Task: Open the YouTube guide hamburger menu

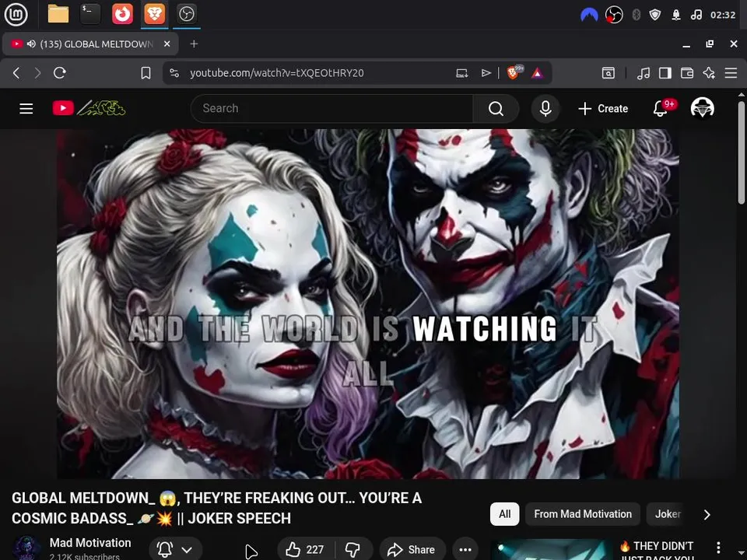Action: [x=26, y=109]
